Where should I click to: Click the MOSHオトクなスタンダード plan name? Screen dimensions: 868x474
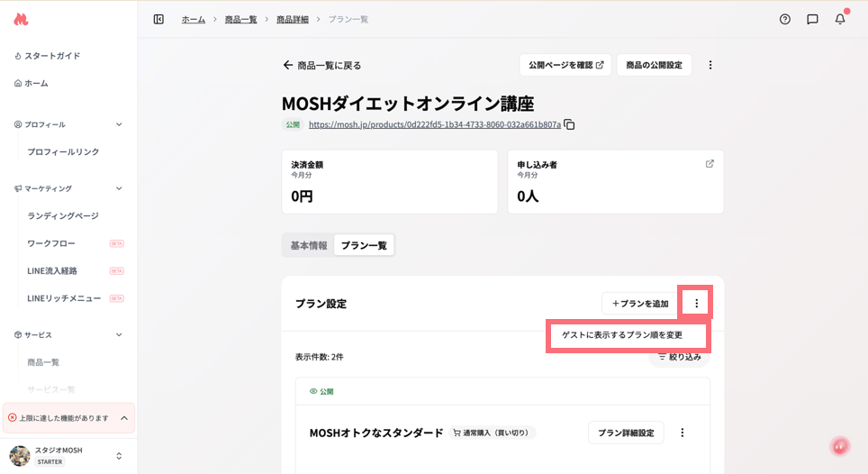pyautogui.click(x=376, y=433)
